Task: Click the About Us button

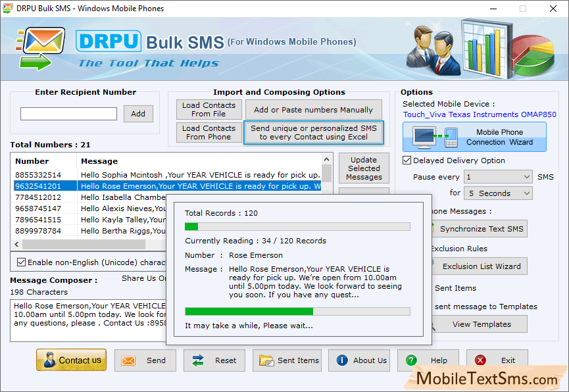Action: (359, 360)
